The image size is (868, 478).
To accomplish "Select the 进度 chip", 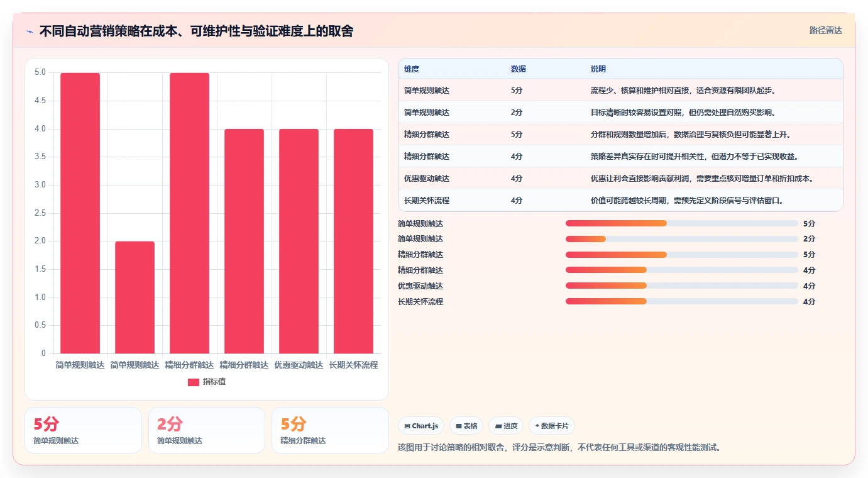I will (x=506, y=426).
